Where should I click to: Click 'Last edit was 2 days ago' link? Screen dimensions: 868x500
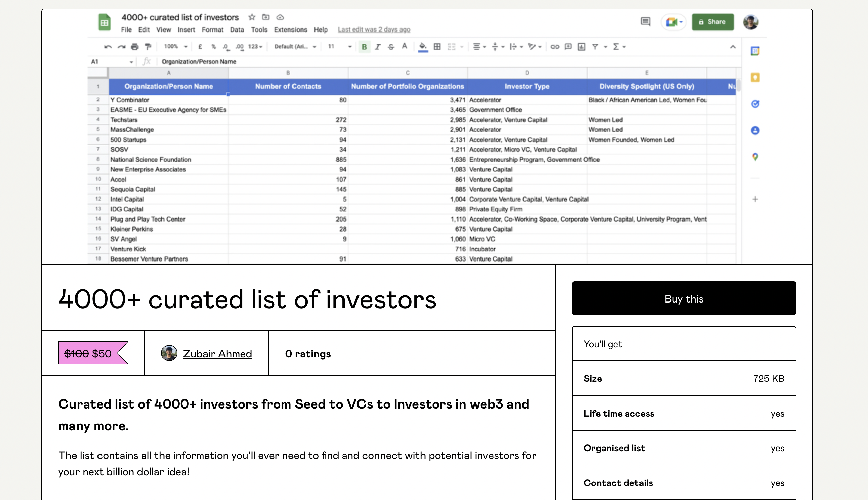[x=374, y=30]
